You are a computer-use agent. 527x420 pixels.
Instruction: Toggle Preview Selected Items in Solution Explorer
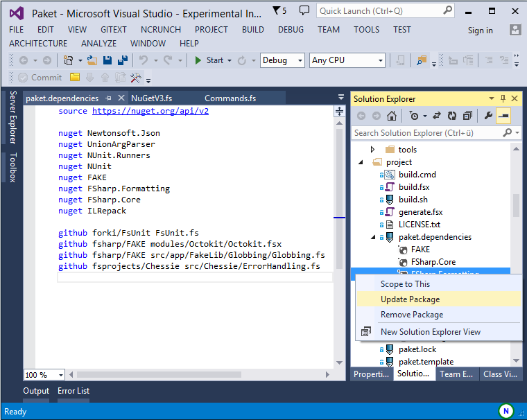pos(503,116)
